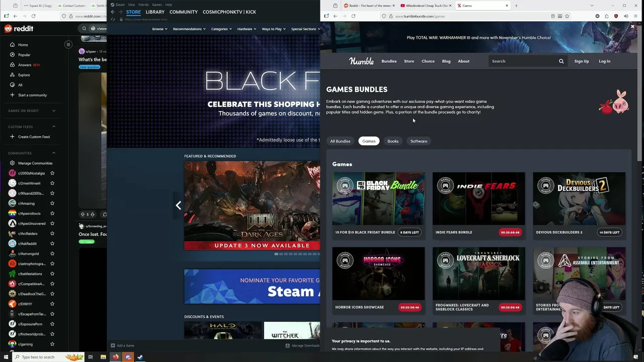Switch to Steam from the taskbar
This screenshot has height=362, width=644.
(x=140, y=357)
